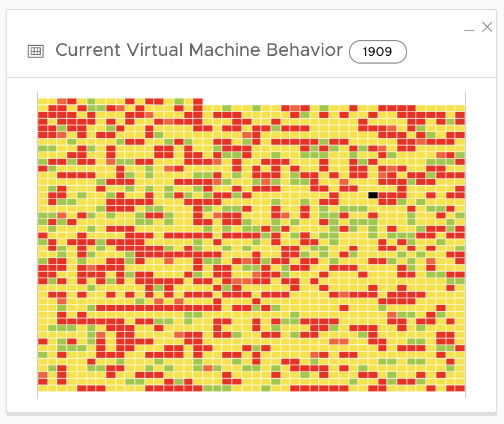Choose the red cell two cells right of the black cell
This screenshot has width=504, height=424.
point(392,195)
